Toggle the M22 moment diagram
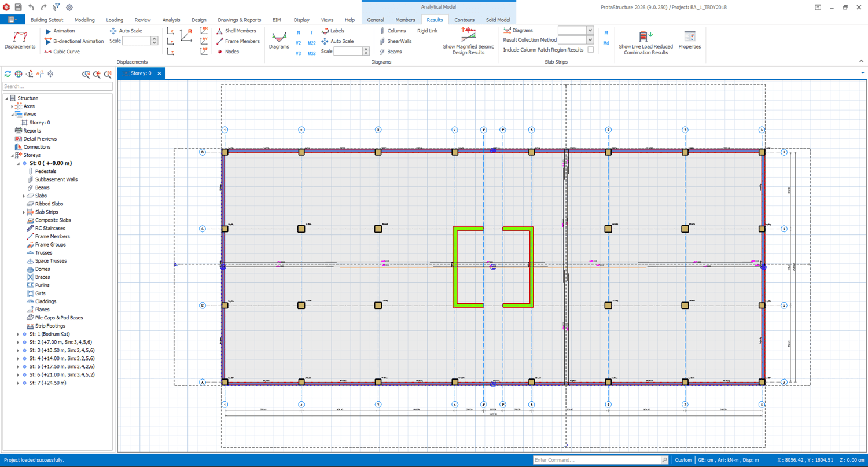 312,43
